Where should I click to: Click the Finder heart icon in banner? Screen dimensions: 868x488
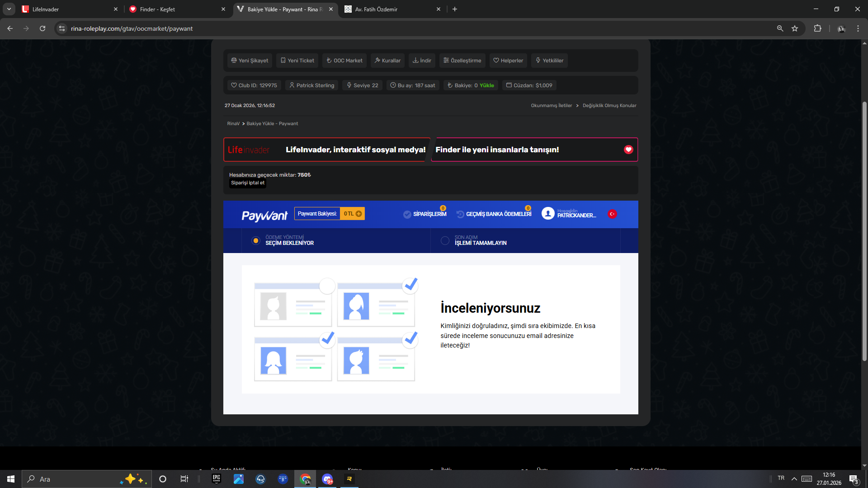pos(628,150)
